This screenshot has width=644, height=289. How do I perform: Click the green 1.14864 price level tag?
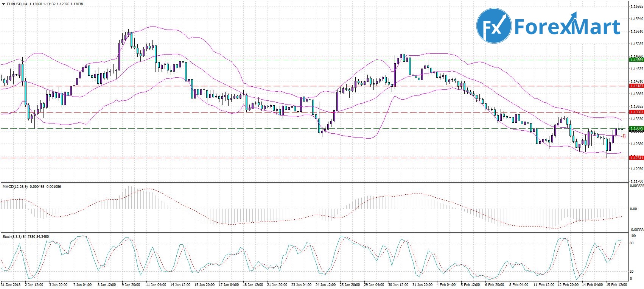(636, 60)
